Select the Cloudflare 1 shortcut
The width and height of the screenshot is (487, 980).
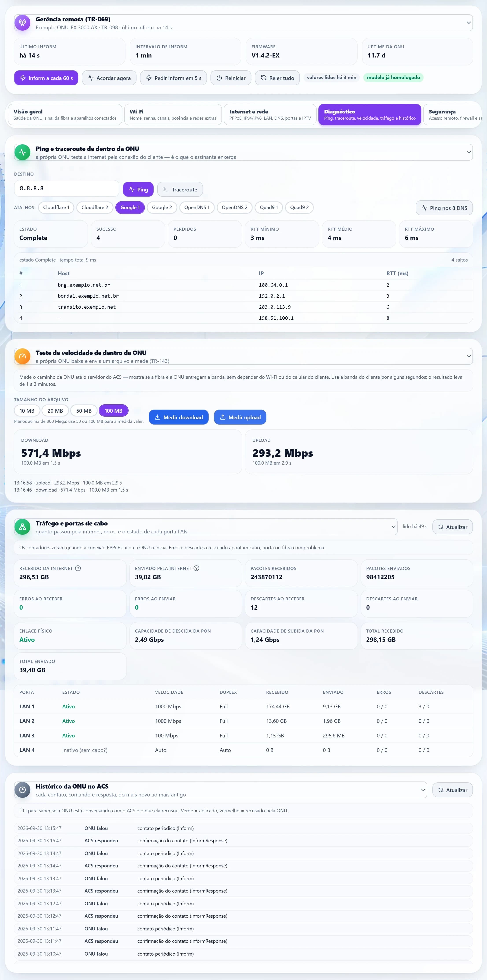point(56,207)
